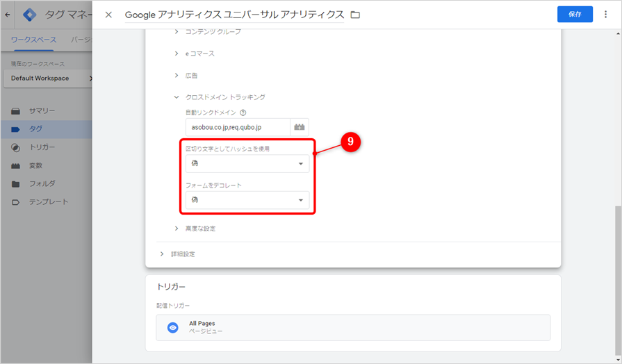
Task: Open テンプレート in the sidebar
Action: pyautogui.click(x=47, y=202)
